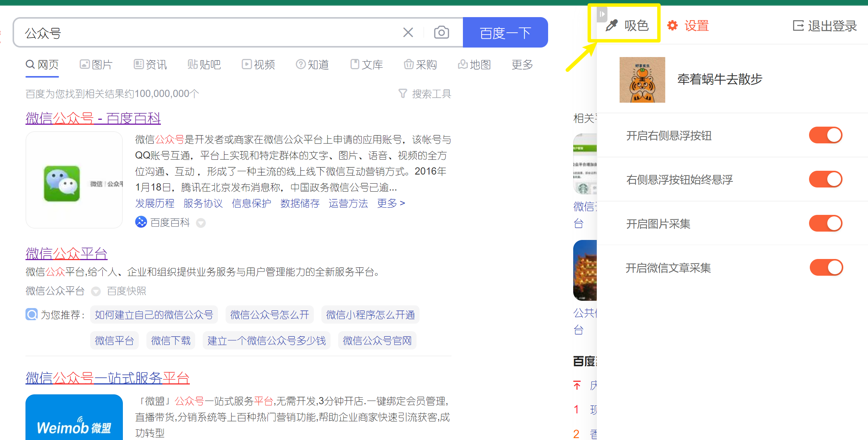Open the 文库 tab
The width and height of the screenshot is (868, 440).
[x=366, y=65]
